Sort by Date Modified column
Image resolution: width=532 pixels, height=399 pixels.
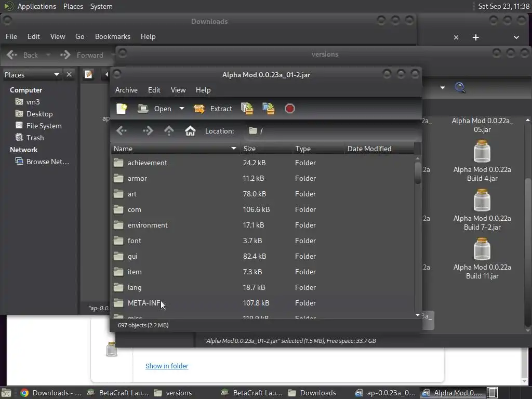point(379,149)
